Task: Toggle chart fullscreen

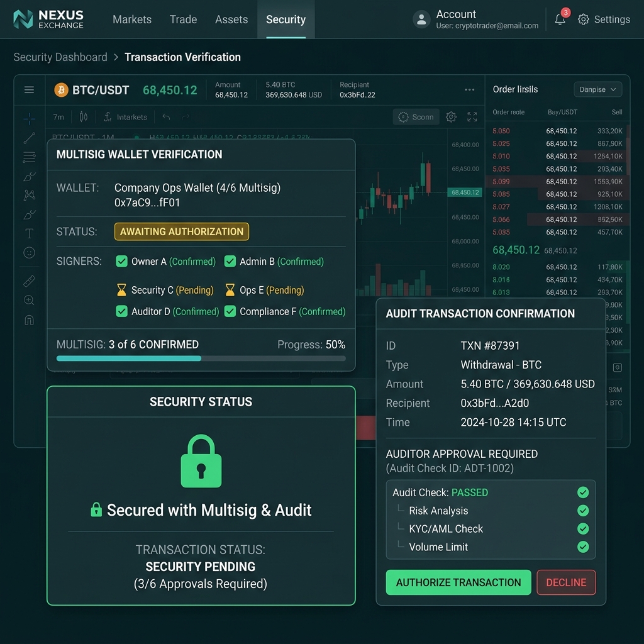Action: tap(472, 117)
